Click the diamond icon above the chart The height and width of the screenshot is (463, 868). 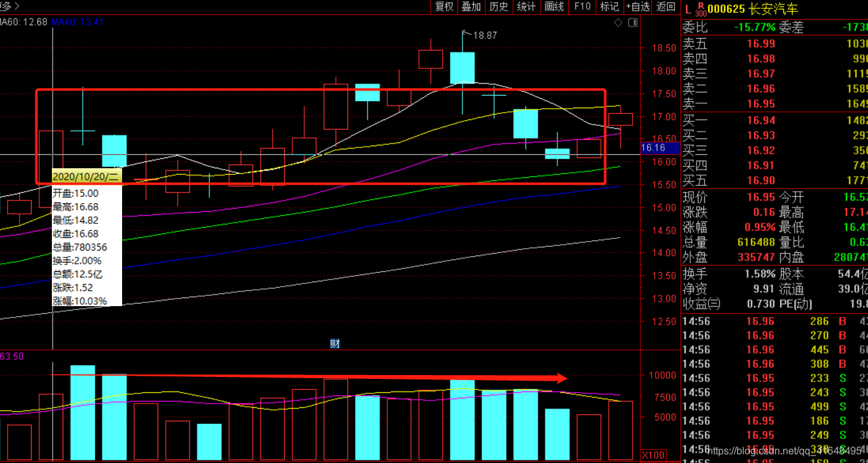[x=618, y=23]
